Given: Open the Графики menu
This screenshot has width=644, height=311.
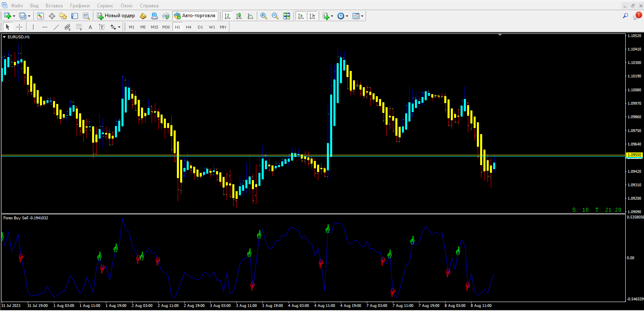Looking at the screenshot, I should (x=79, y=6).
